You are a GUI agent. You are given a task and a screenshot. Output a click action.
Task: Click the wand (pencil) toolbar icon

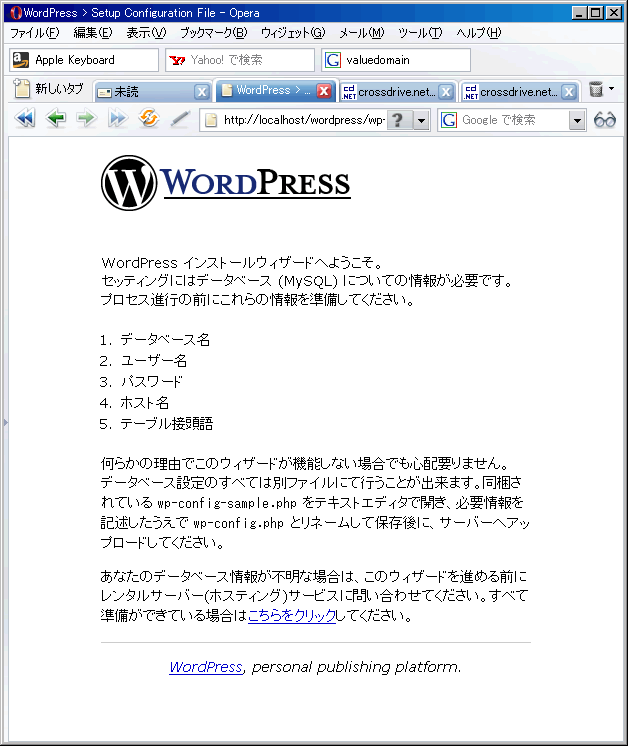[180, 119]
